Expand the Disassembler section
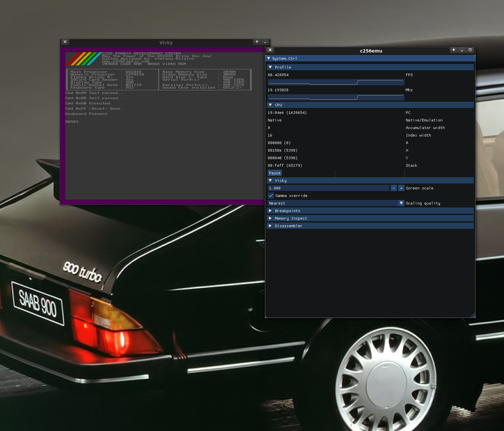Viewport: 504px width, 431px height. (370, 226)
